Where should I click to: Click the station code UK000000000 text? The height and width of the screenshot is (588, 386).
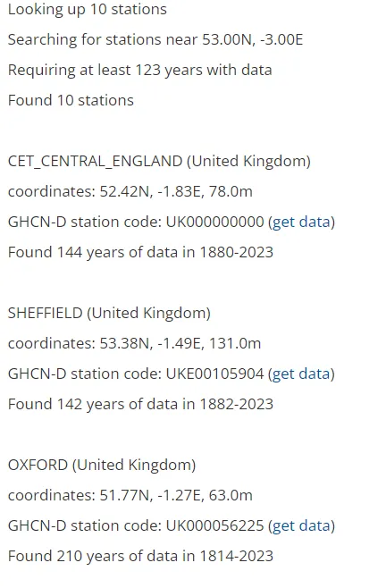tap(215, 222)
